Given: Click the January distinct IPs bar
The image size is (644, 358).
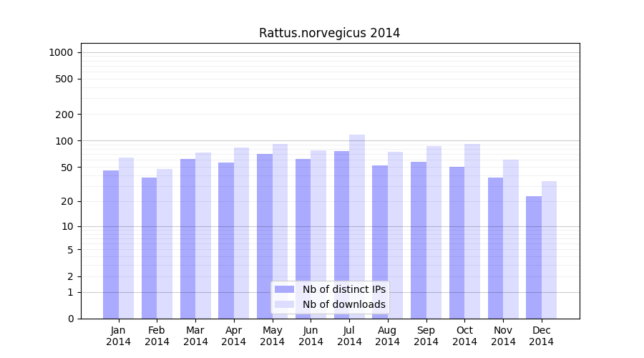Looking at the screenshot, I should [x=111, y=243].
